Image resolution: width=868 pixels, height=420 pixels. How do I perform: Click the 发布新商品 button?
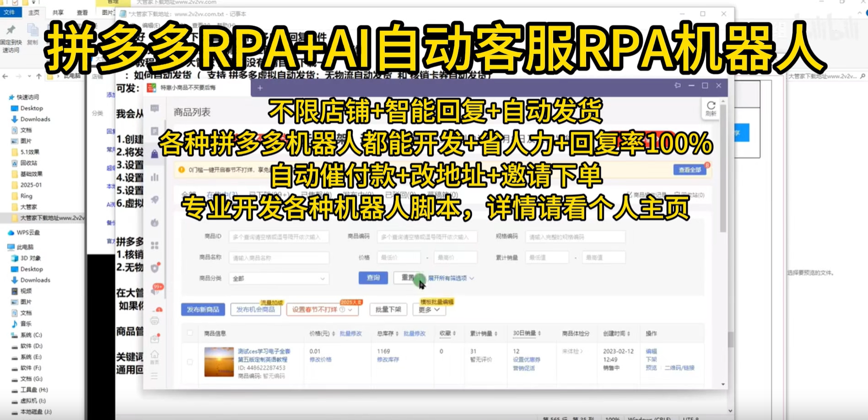coord(203,310)
